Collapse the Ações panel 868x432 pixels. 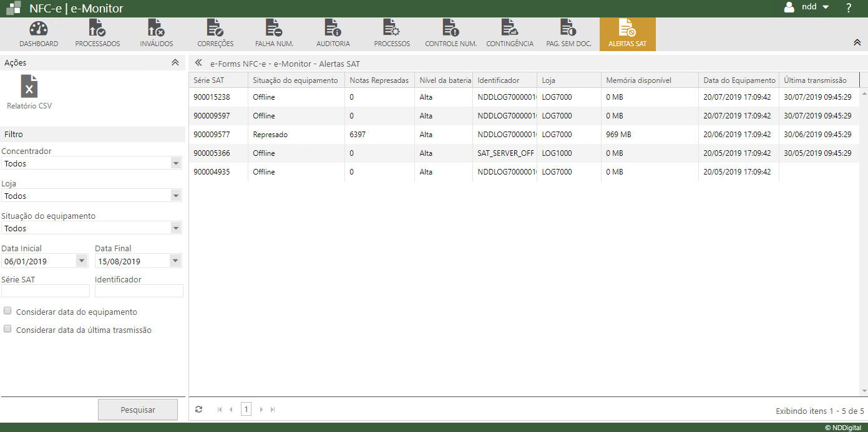(175, 62)
